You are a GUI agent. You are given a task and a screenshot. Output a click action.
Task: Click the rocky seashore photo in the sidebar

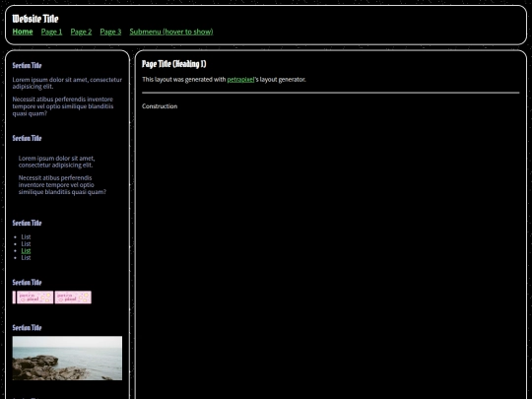67,358
